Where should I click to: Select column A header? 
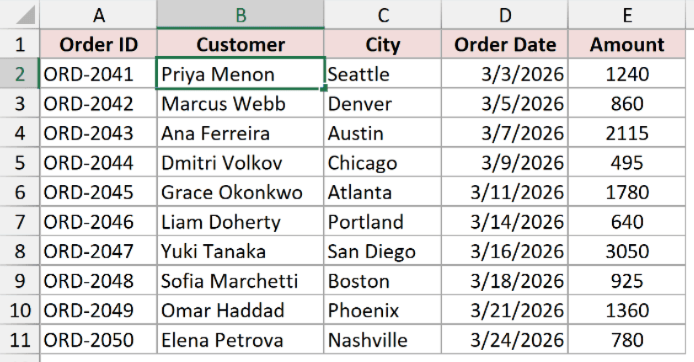pyautogui.click(x=98, y=15)
